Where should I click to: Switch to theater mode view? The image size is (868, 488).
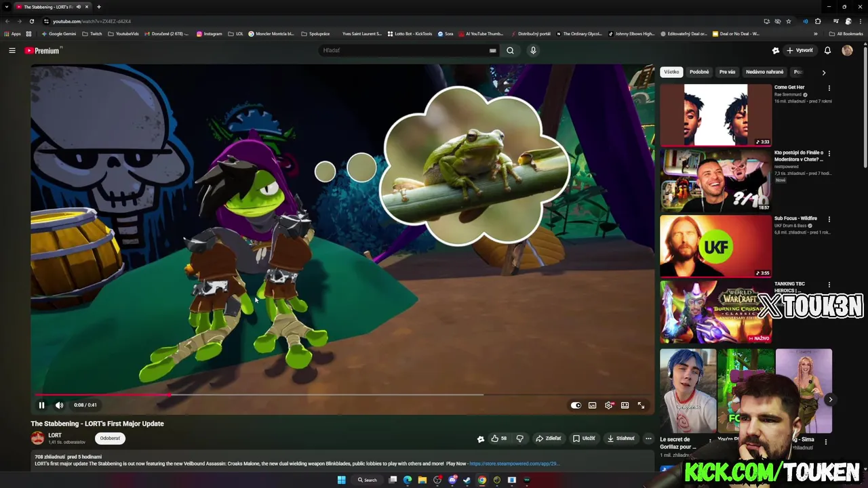625,405
